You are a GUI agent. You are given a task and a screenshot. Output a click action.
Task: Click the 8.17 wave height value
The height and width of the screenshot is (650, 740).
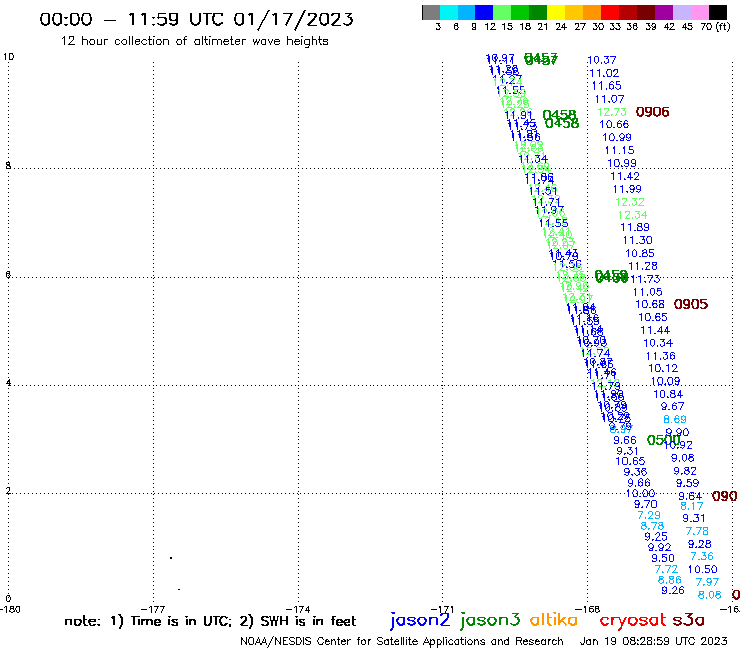[692, 506]
